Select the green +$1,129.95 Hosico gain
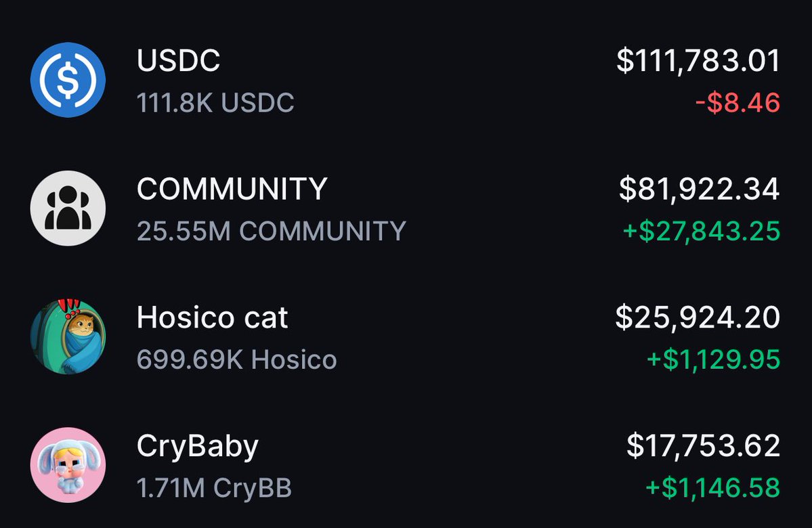The image size is (812, 528). (x=713, y=359)
